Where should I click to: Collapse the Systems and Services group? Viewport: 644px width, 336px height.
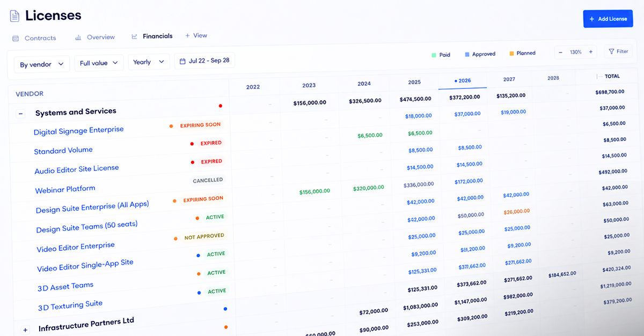coord(21,114)
